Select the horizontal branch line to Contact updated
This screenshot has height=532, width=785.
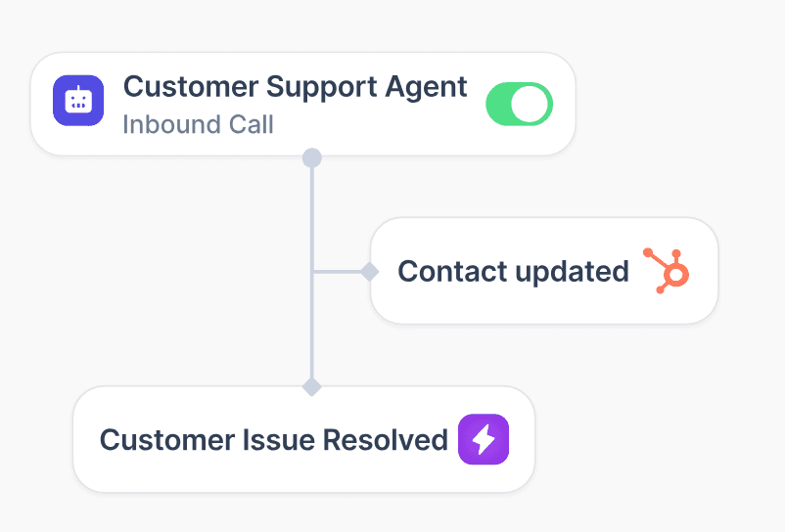click(x=338, y=271)
